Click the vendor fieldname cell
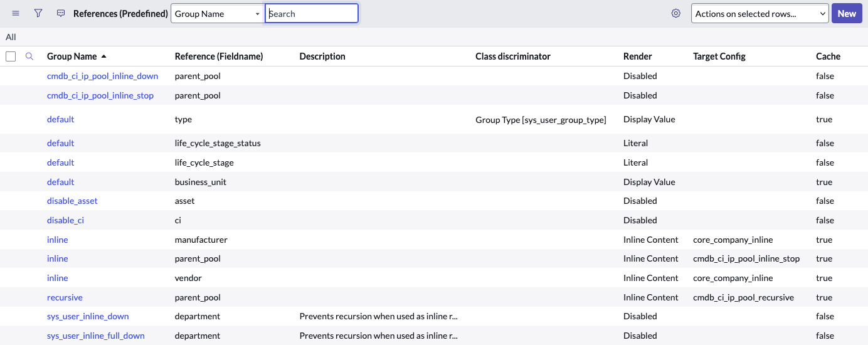 [188, 278]
